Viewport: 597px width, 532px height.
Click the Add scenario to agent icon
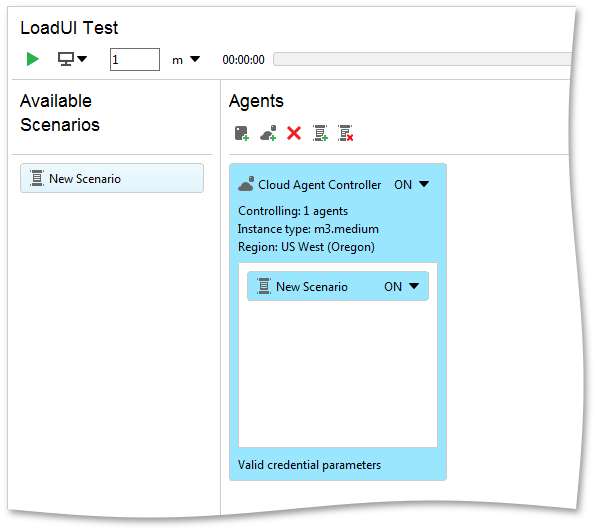coord(320,133)
